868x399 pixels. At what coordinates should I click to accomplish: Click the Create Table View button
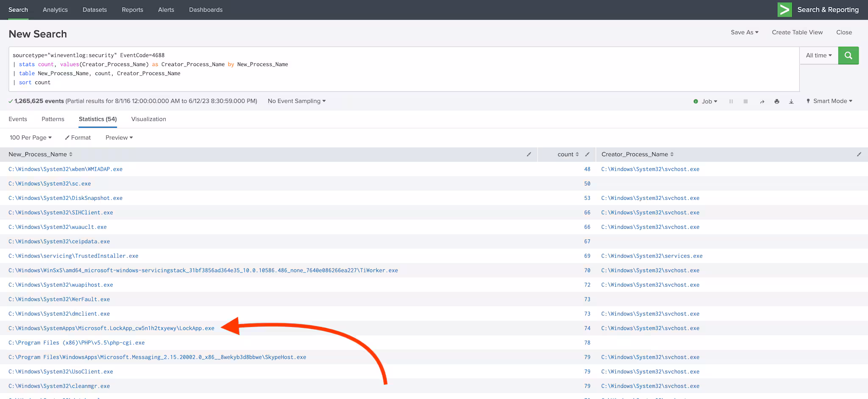point(797,32)
